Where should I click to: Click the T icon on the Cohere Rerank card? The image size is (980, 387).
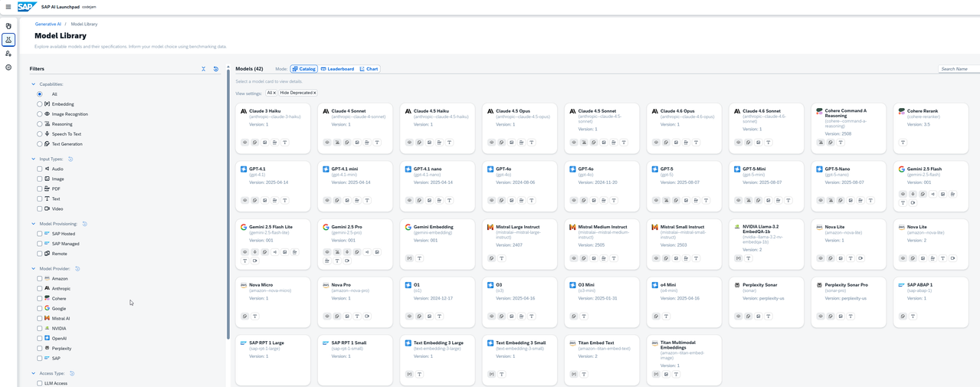[903, 143]
